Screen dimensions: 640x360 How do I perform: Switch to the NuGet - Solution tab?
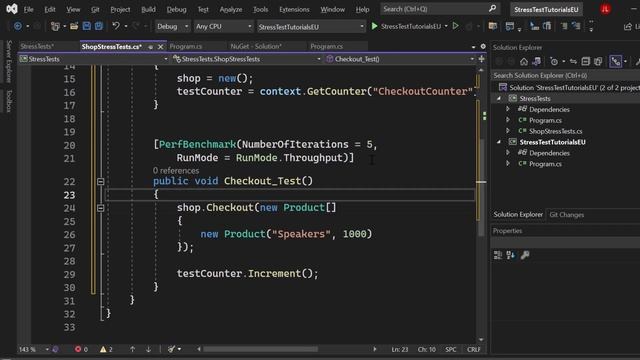pos(256,47)
